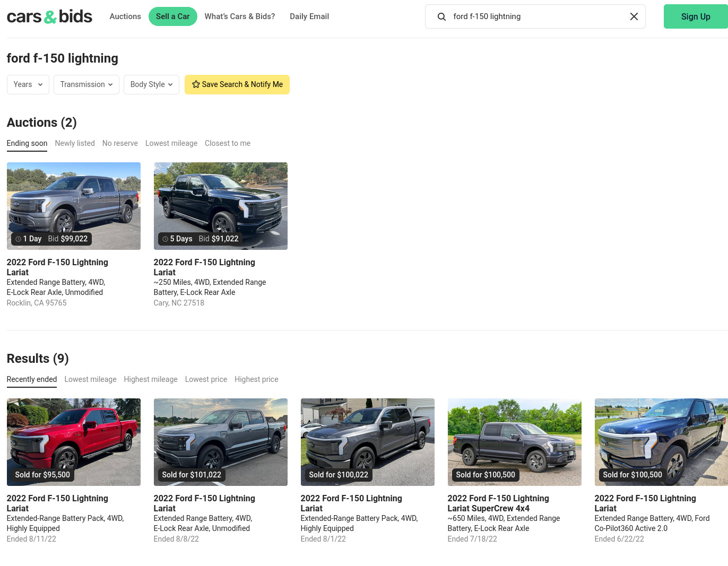Open the Daily Email link
The width and height of the screenshot is (728, 566).
(x=309, y=16)
